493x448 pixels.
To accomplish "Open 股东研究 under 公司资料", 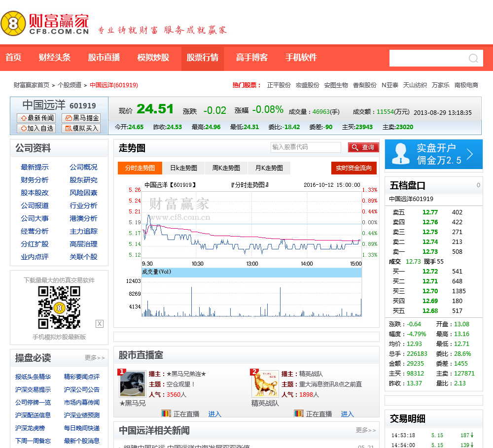I will pyautogui.click(x=83, y=180).
